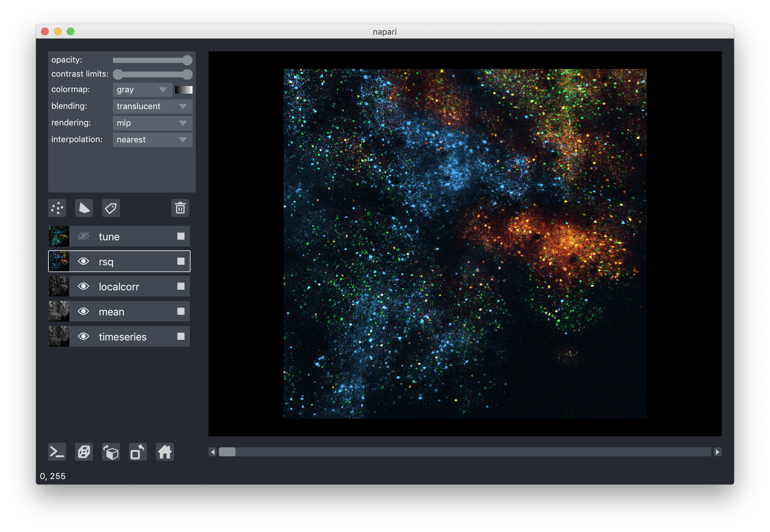Image resolution: width=770 pixels, height=532 pixels.
Task: Show the hidden tune layer
Action: point(83,236)
